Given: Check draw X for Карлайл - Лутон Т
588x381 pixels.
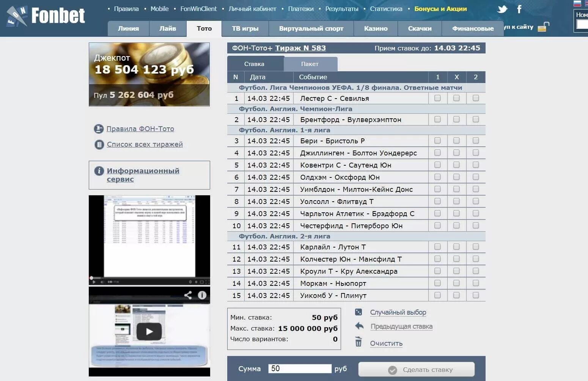Looking at the screenshot, I should [x=456, y=247].
